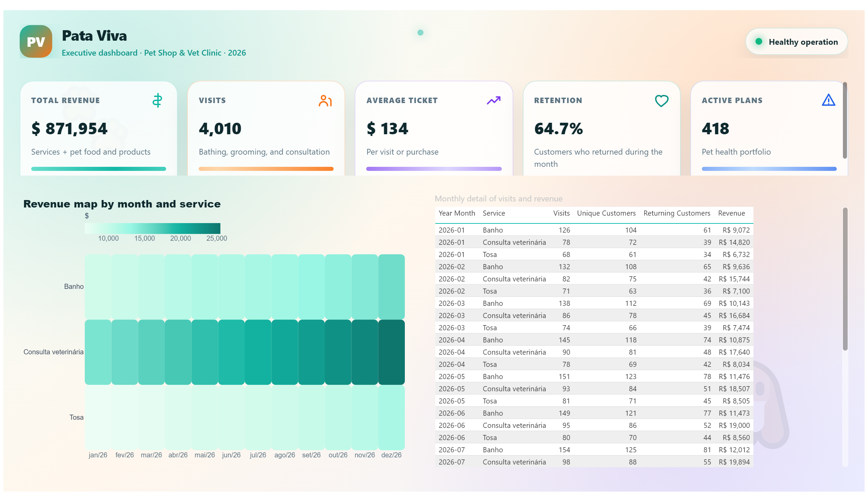Click the people icon on Visits card

[325, 101]
